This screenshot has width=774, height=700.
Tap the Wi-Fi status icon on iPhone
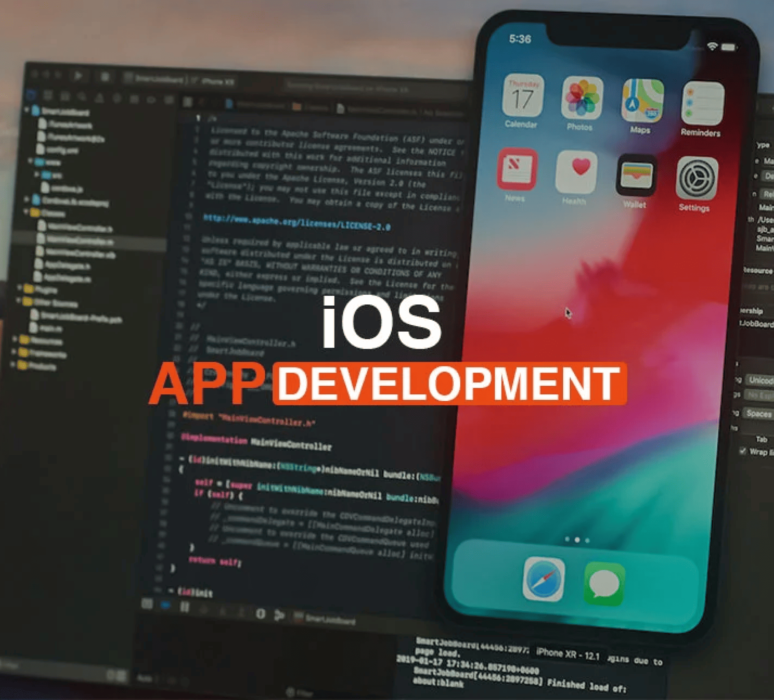pos(713,46)
